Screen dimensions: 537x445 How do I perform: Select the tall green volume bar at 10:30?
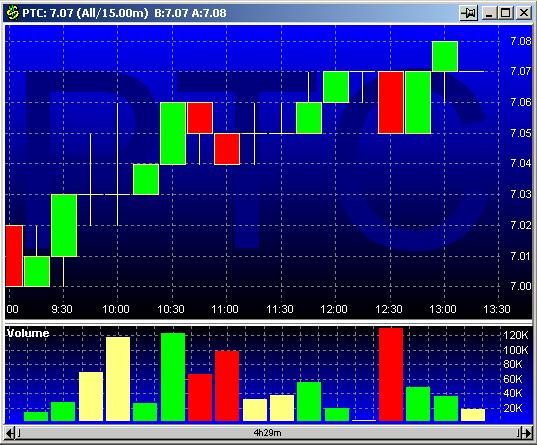click(x=173, y=377)
